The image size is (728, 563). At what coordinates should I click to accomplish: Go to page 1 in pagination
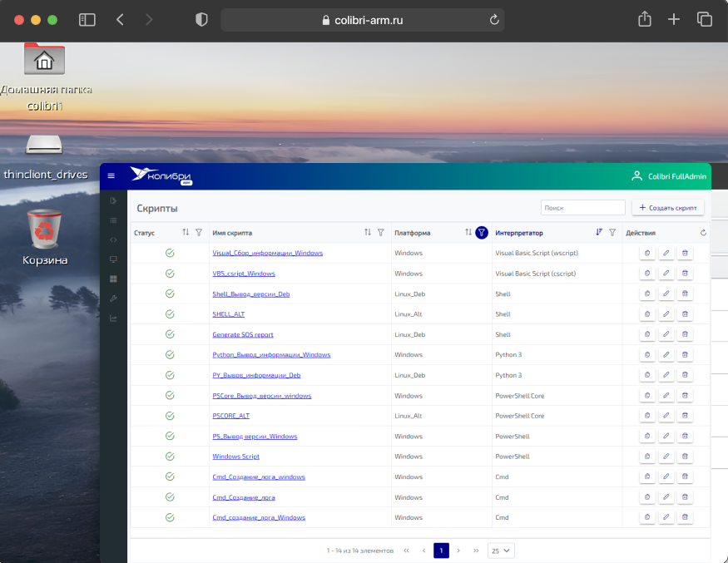[x=441, y=551]
